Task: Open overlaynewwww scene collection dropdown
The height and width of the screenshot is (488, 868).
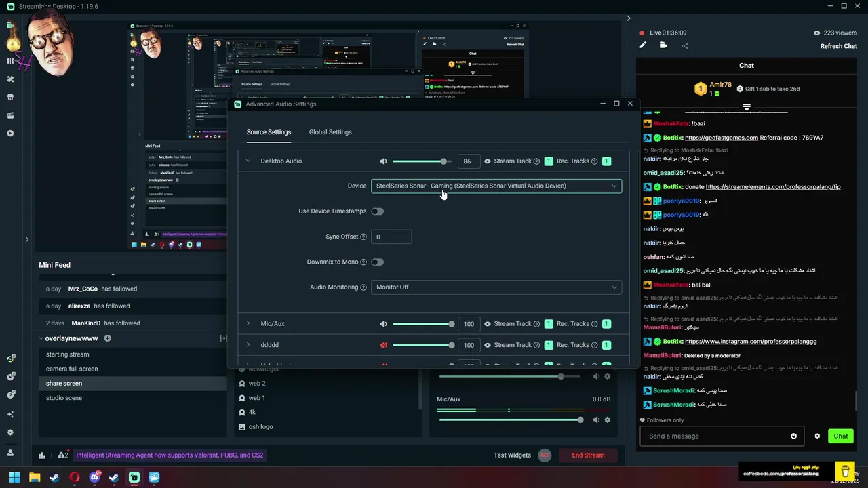Action: point(68,338)
